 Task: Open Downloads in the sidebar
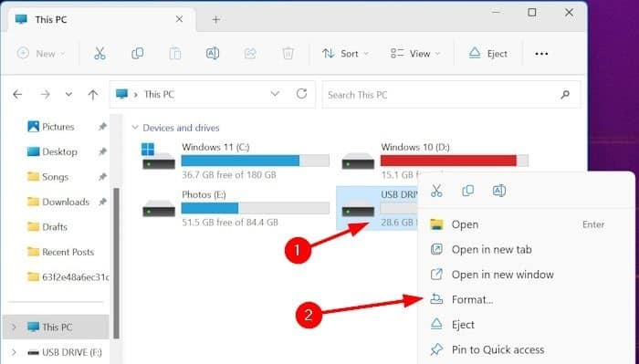coord(58,202)
